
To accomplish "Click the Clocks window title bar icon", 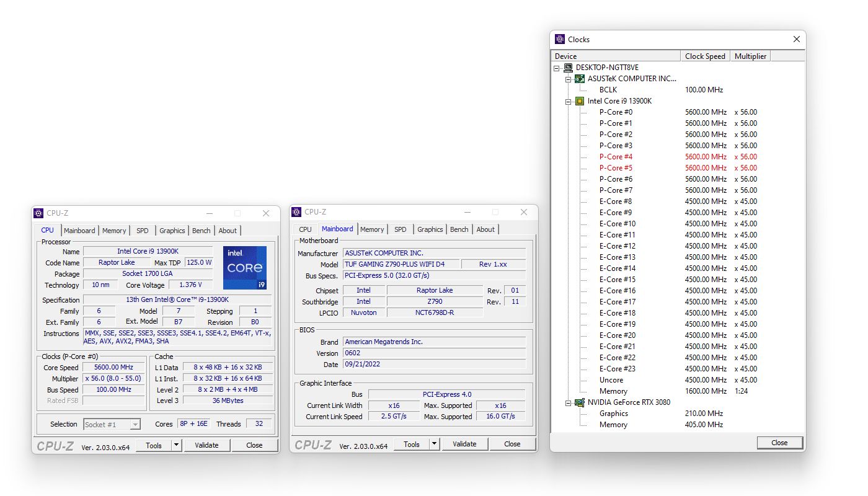I will click(x=560, y=39).
